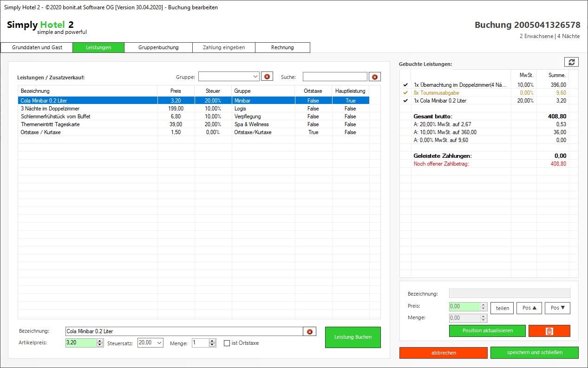Clear the Suche field with red X
The width and height of the screenshot is (588, 368).
click(x=375, y=77)
